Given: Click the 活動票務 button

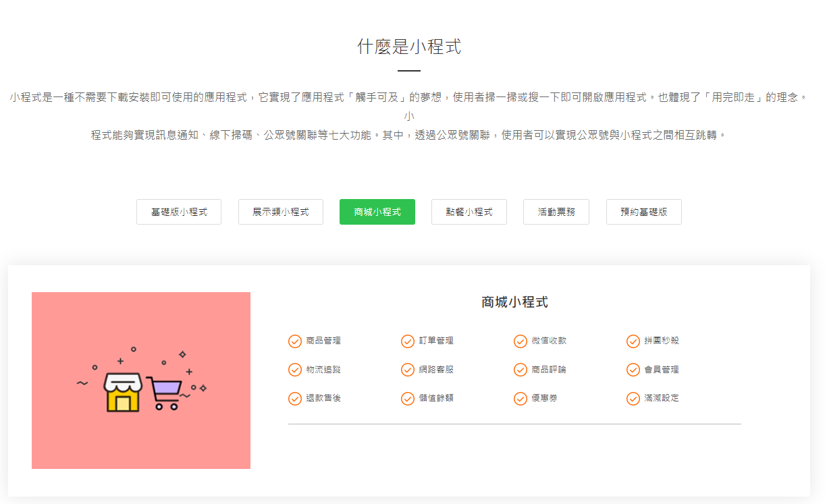Looking at the screenshot, I should coord(556,211).
